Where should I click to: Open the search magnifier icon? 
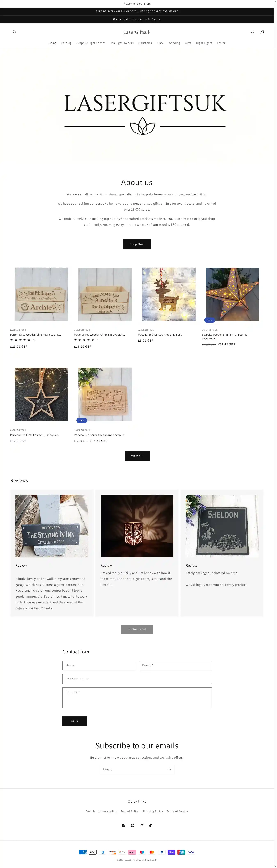pyautogui.click(x=15, y=32)
